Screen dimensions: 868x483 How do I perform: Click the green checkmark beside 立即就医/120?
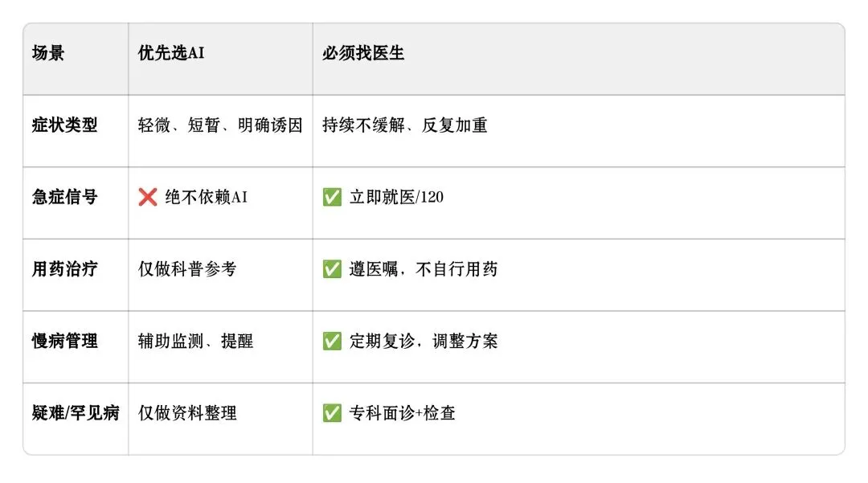click(x=332, y=197)
